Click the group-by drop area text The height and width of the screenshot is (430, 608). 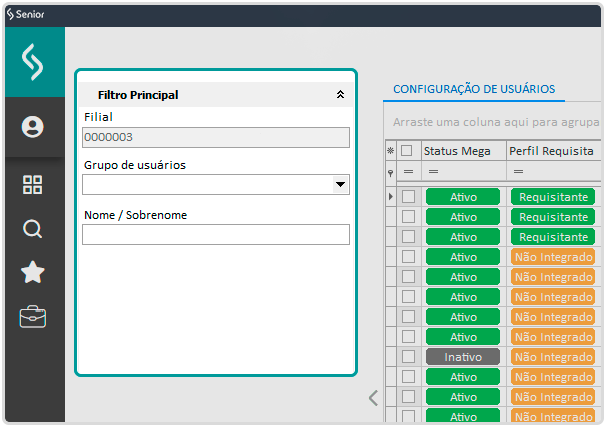point(496,122)
